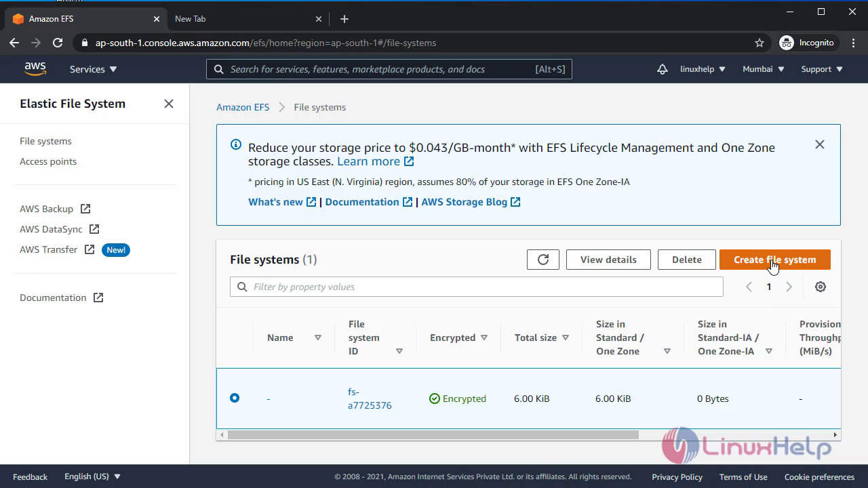Open the linuxhelp account dropdown
The width and height of the screenshot is (868, 488).
click(x=703, y=69)
